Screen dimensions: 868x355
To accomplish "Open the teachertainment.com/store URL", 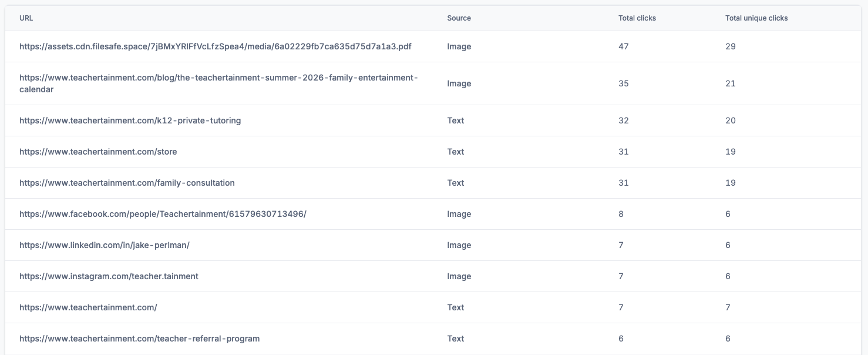I will coord(98,152).
